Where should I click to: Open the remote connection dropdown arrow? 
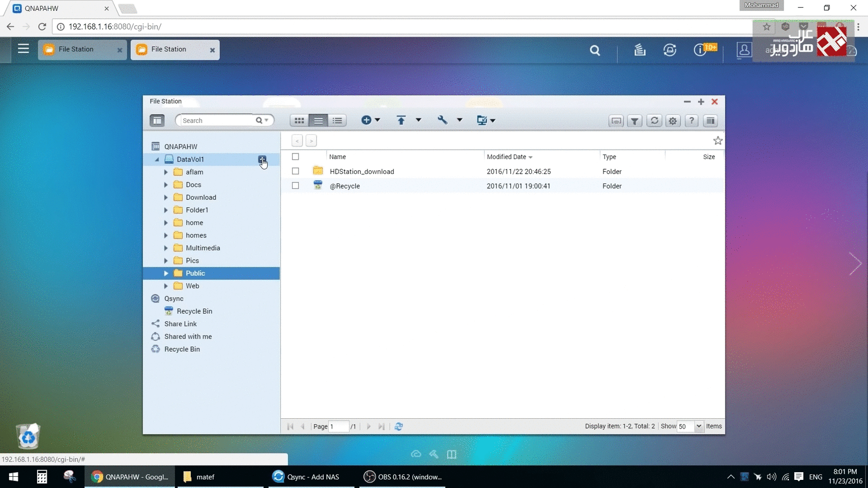coord(493,120)
